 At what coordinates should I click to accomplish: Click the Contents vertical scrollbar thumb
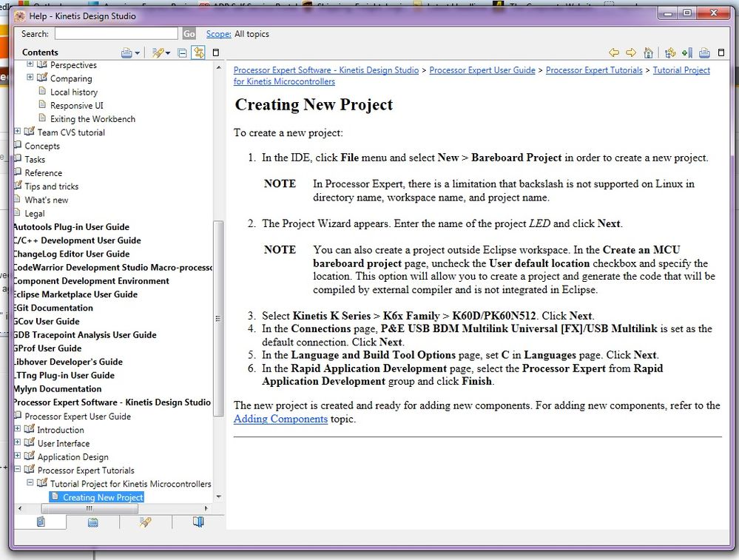(x=218, y=318)
